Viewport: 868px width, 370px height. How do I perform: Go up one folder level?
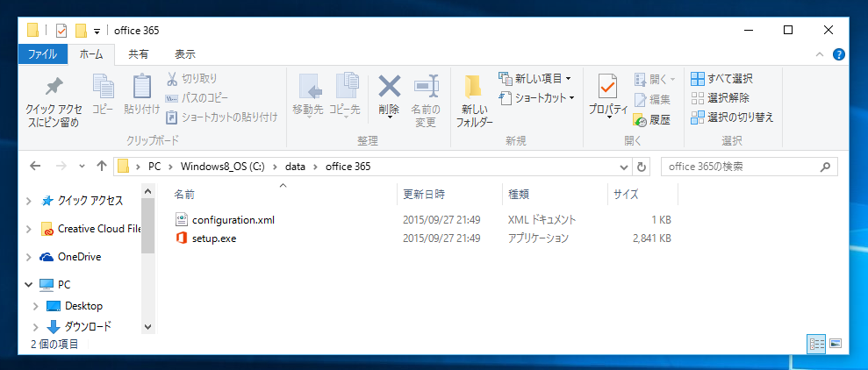point(101,166)
